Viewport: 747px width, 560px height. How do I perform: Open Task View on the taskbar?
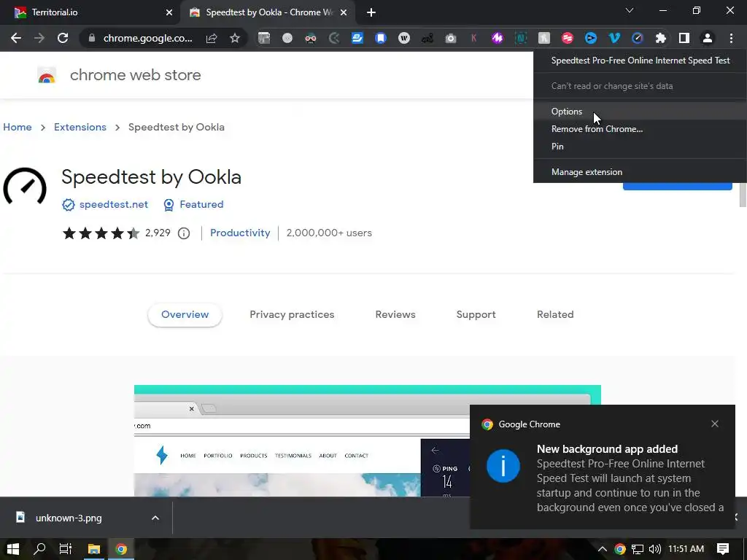click(x=66, y=549)
